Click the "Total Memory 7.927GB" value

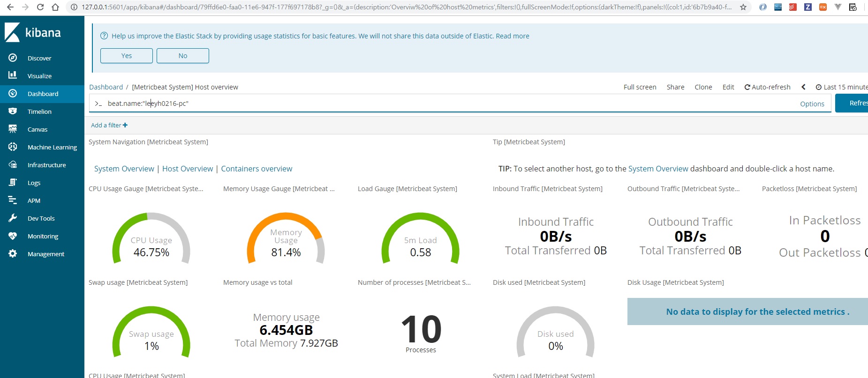pos(286,343)
